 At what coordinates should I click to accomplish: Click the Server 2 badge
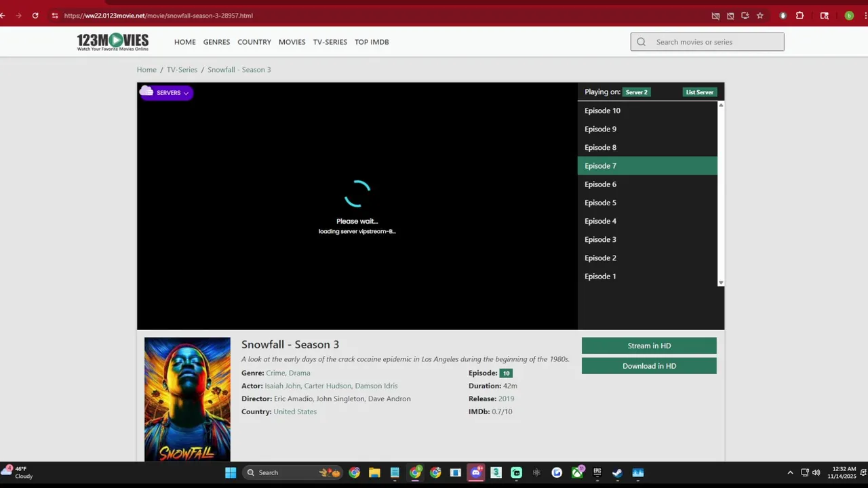coord(636,92)
